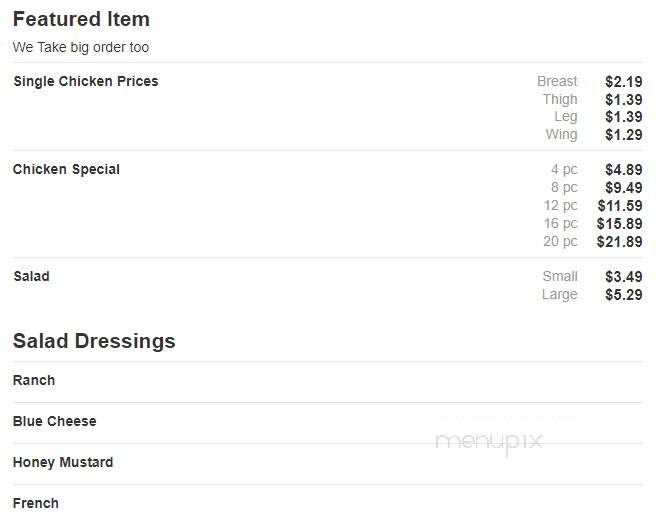Pick the Large salad $5.29 option
Image resolution: width=668 pixels, height=524 pixels.
pos(592,294)
